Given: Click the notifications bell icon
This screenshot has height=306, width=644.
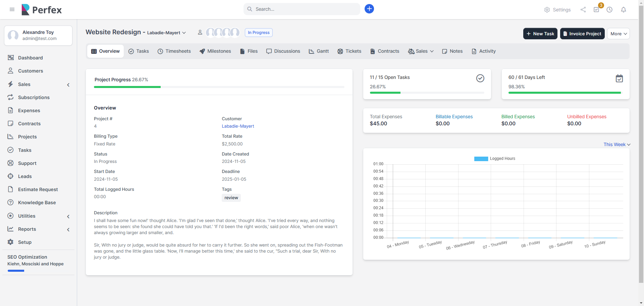Looking at the screenshot, I should tap(624, 9).
